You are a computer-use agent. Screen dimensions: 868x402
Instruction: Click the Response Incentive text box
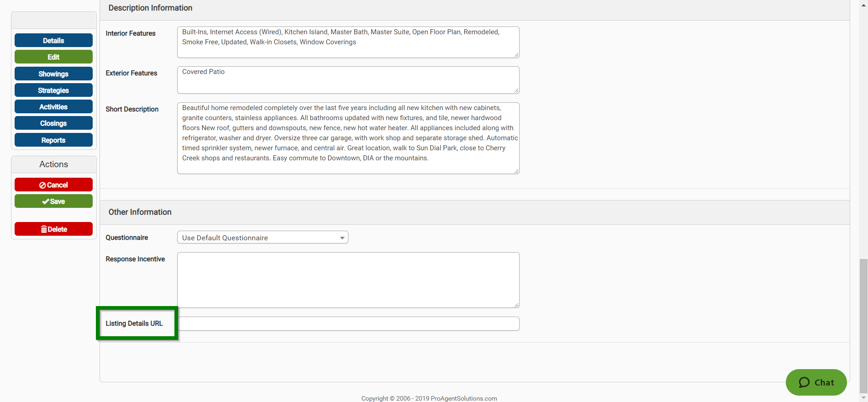[x=348, y=280]
